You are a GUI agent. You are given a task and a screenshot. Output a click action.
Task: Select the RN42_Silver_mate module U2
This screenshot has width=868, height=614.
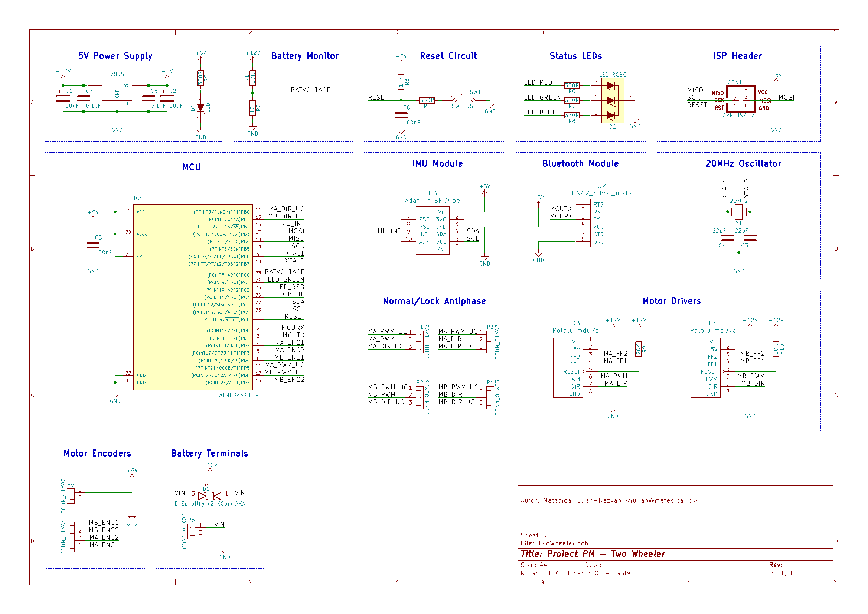pyautogui.click(x=608, y=223)
